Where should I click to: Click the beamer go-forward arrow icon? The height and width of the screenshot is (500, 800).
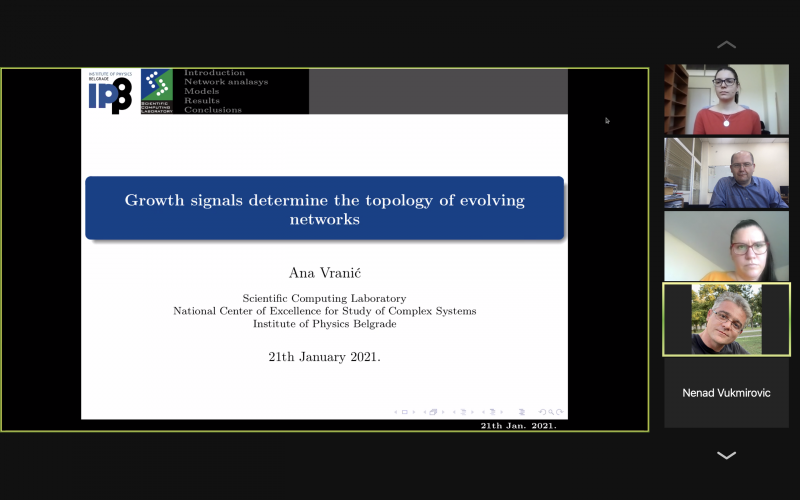click(560, 411)
